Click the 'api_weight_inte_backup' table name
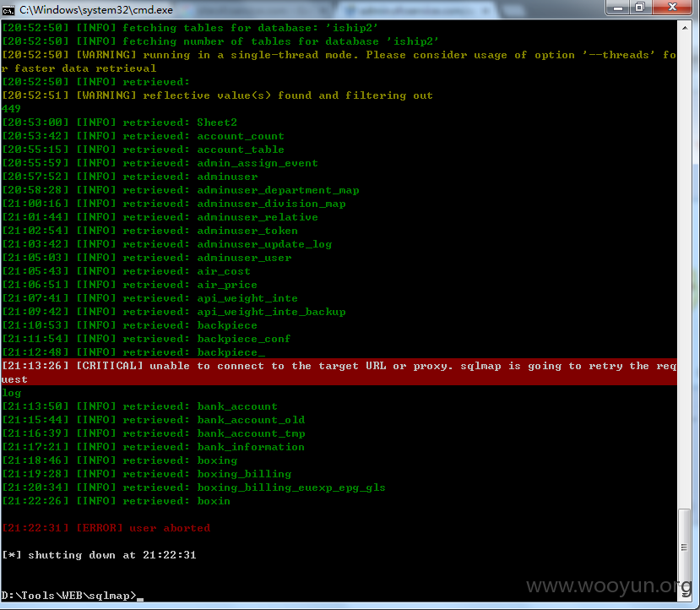Screen dimensions: 700x610 point(271,312)
